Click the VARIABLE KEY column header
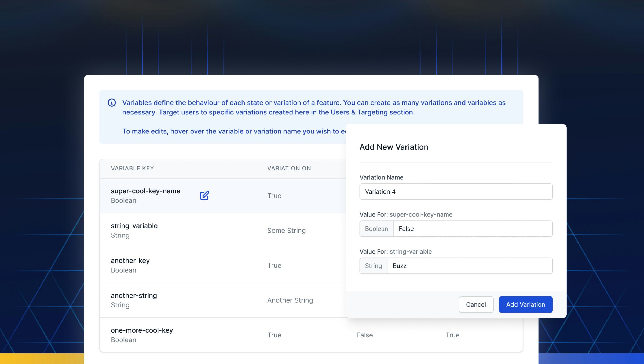 [x=133, y=168]
